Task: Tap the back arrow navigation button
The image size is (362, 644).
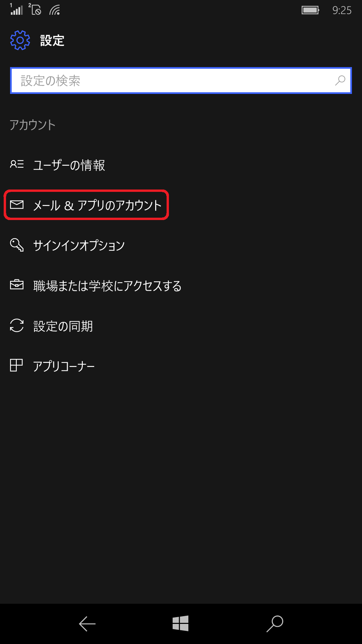Action: tap(87, 624)
